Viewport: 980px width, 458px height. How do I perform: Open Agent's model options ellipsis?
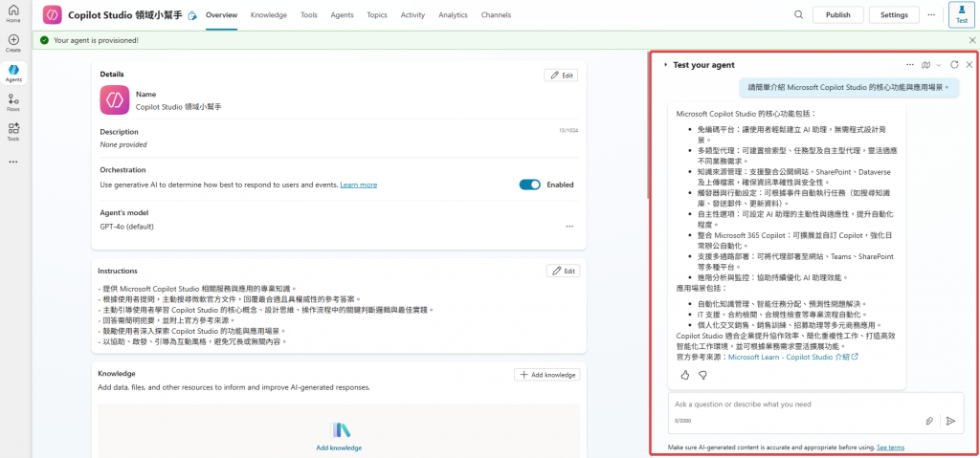569,227
